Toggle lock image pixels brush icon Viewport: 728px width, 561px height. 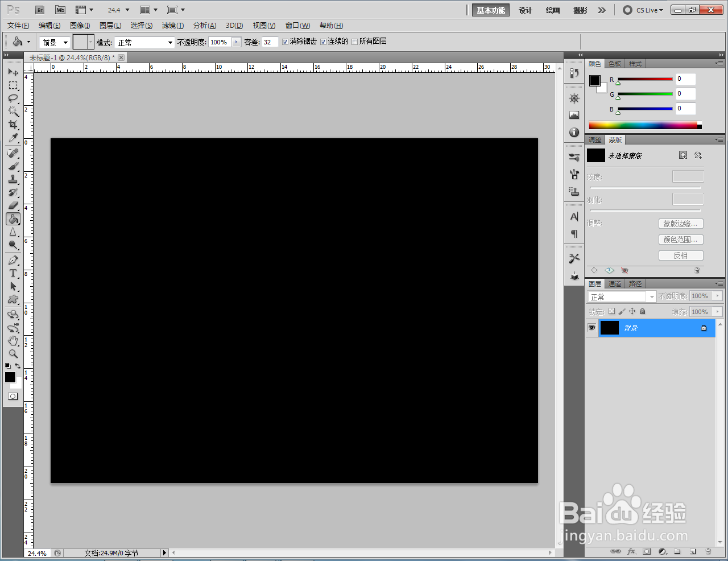[x=622, y=311]
